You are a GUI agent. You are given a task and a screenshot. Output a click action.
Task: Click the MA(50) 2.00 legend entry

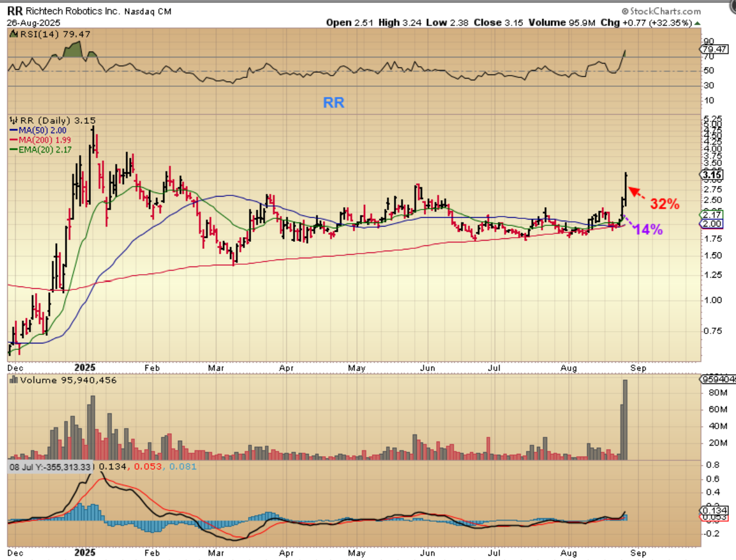click(x=42, y=130)
